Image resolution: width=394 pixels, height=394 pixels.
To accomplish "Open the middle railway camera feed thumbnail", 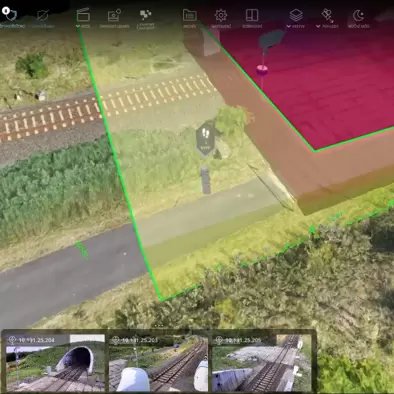I will 159,363.
